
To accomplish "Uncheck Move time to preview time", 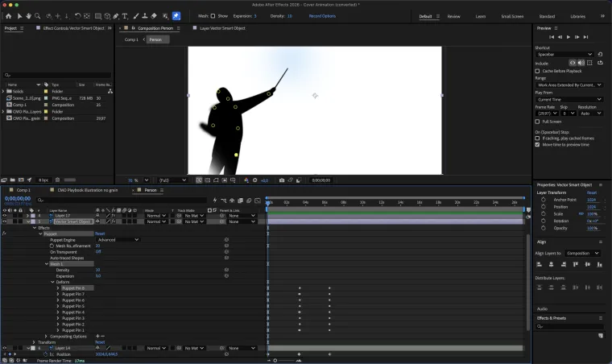I will coord(537,145).
